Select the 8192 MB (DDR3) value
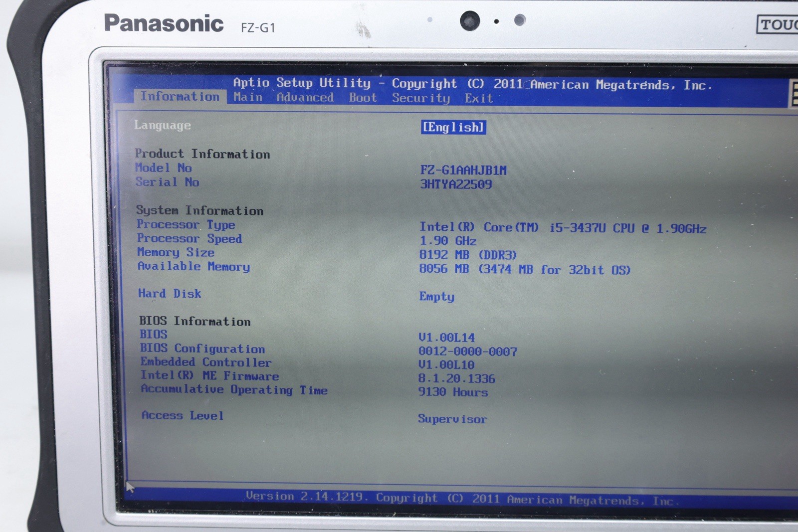Screen dimensions: 798x532 click(468, 255)
